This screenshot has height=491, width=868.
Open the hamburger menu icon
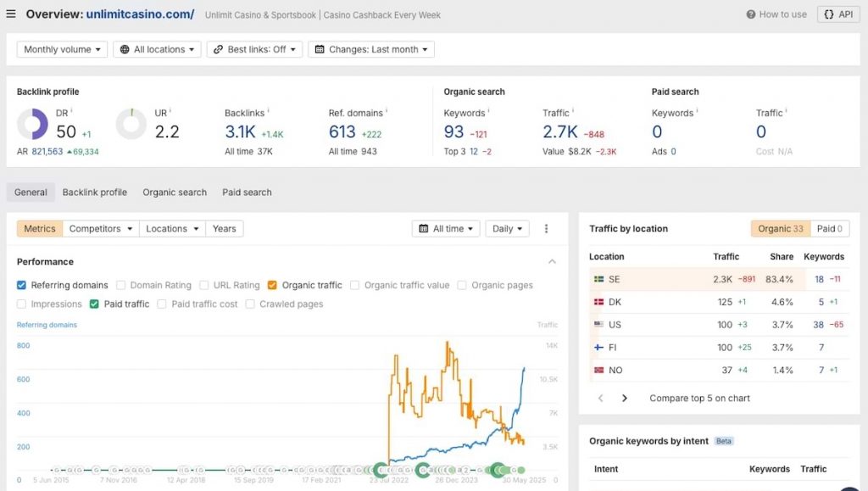coord(11,14)
